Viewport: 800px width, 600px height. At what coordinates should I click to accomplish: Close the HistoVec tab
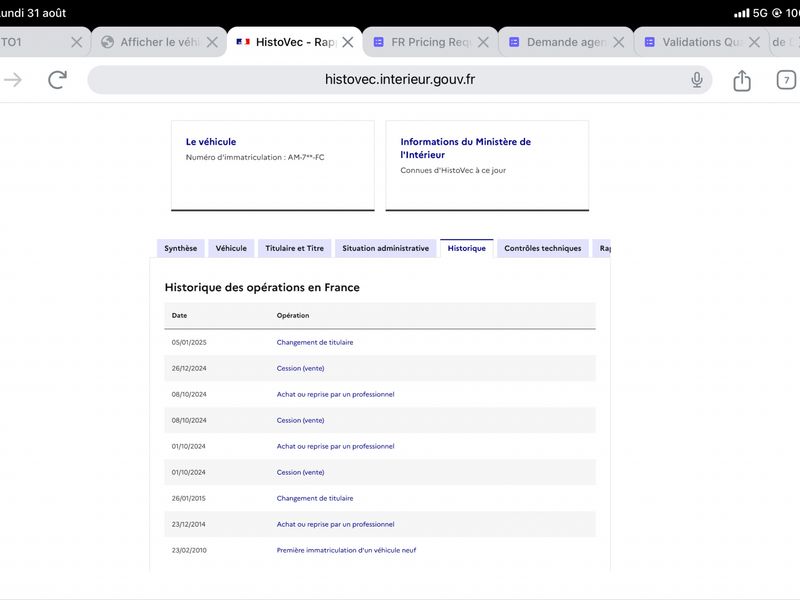348,42
